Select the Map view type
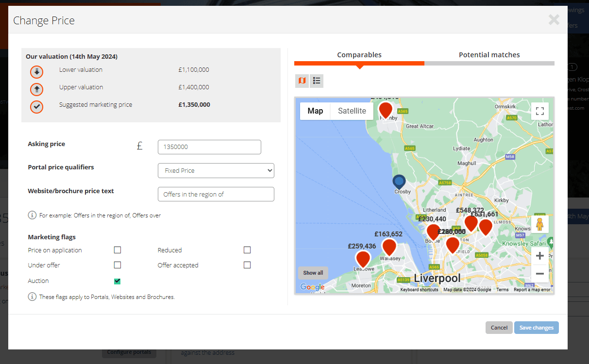Viewport: 589px width, 364px height. (x=315, y=111)
